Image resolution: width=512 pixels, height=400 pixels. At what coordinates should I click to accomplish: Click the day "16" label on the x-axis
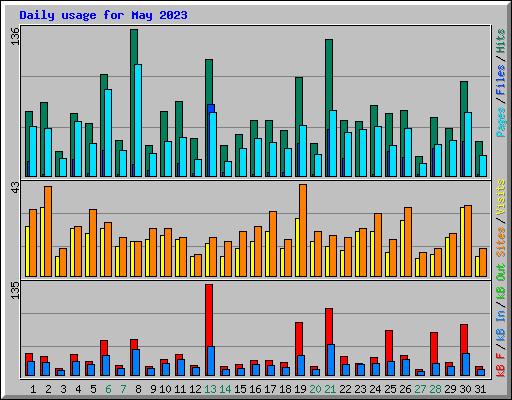click(255, 389)
